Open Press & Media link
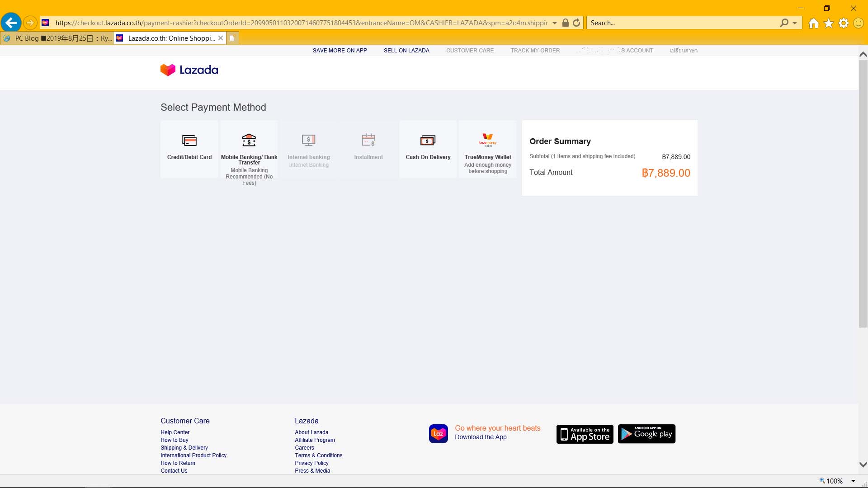 coord(312,471)
